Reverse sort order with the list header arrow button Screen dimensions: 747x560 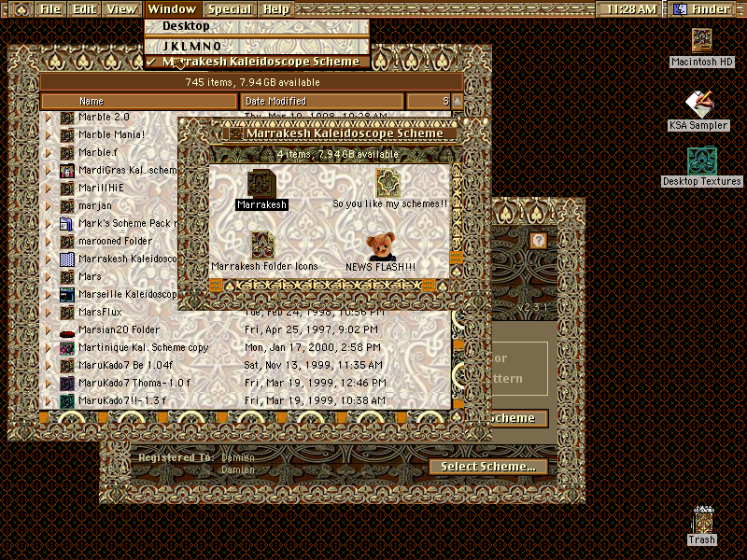458,101
